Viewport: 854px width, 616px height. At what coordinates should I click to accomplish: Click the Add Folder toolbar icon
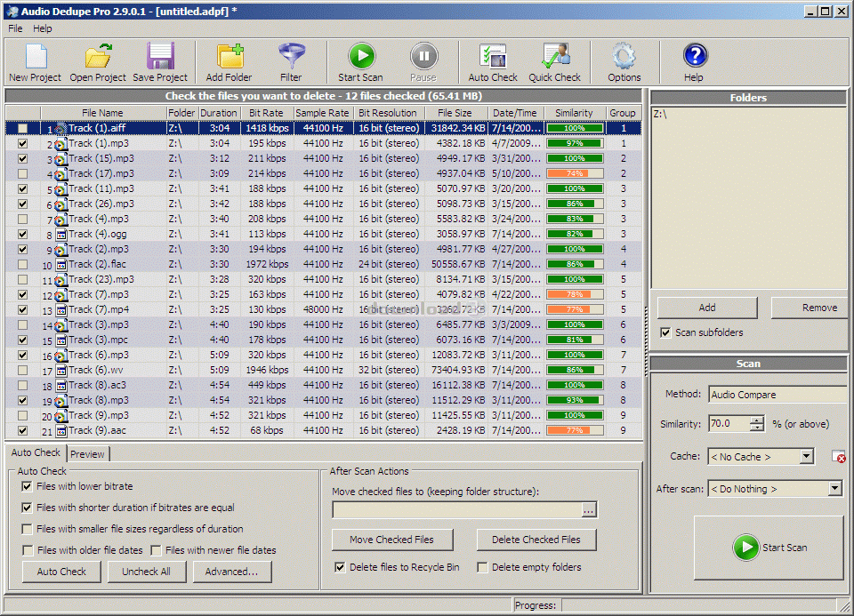click(229, 57)
